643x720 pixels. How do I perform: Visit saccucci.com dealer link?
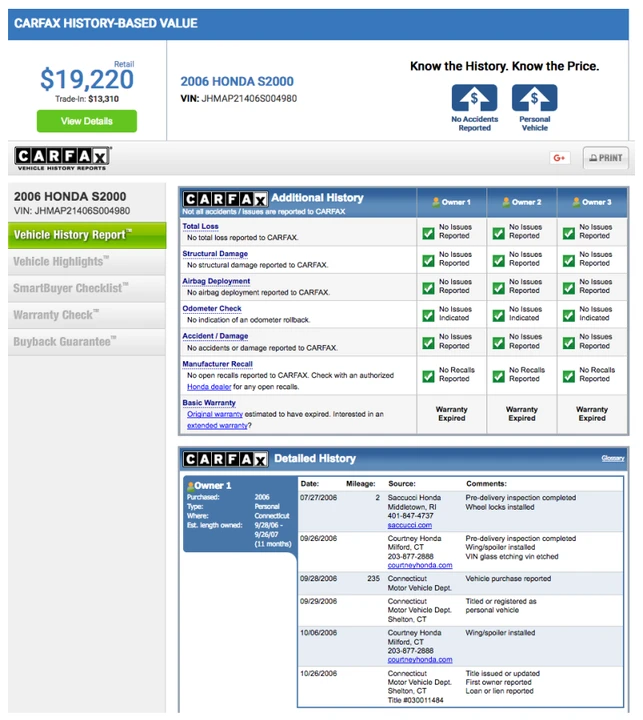point(409,525)
